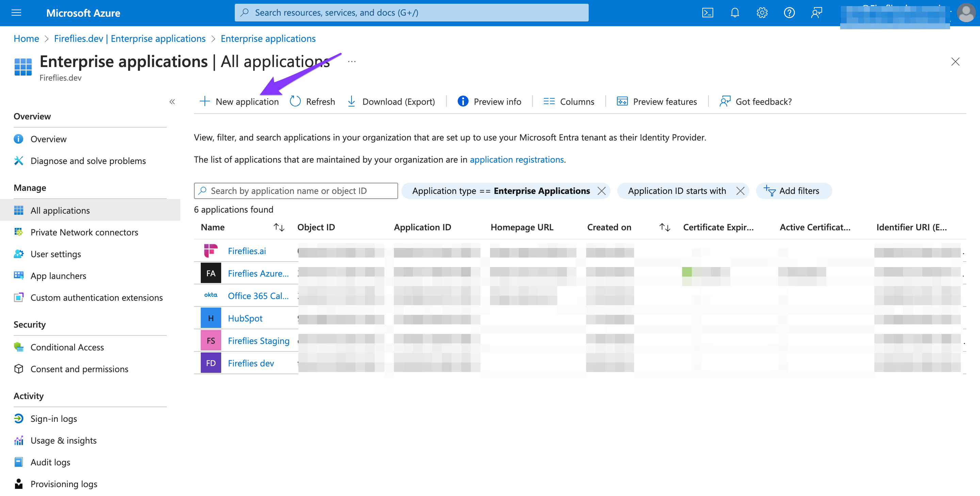
Task: Open the hamburger portal menu
Action: click(x=16, y=13)
